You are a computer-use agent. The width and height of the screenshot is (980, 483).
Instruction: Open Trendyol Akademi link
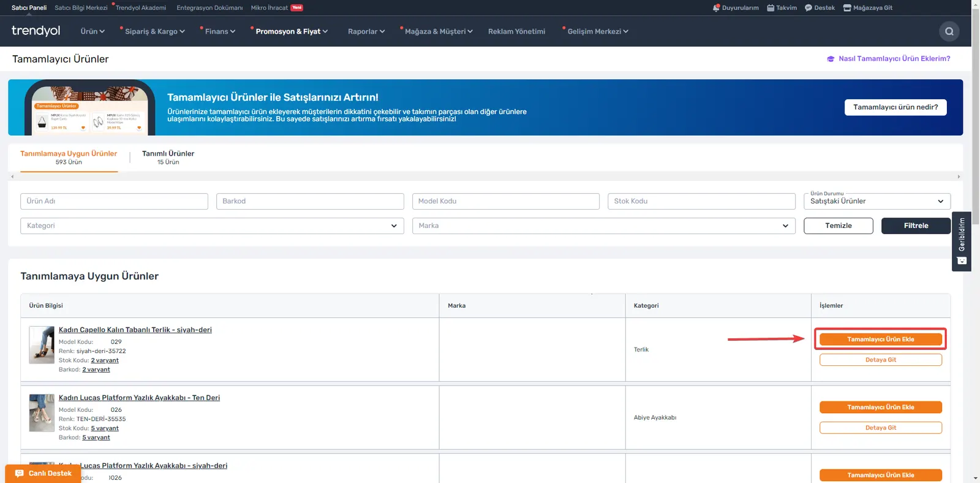[x=141, y=8]
